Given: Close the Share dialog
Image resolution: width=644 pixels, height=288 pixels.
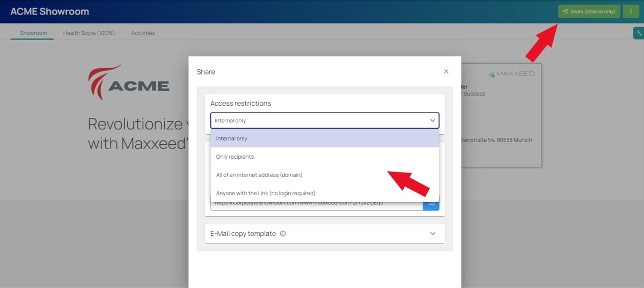Looking at the screenshot, I should (x=446, y=71).
